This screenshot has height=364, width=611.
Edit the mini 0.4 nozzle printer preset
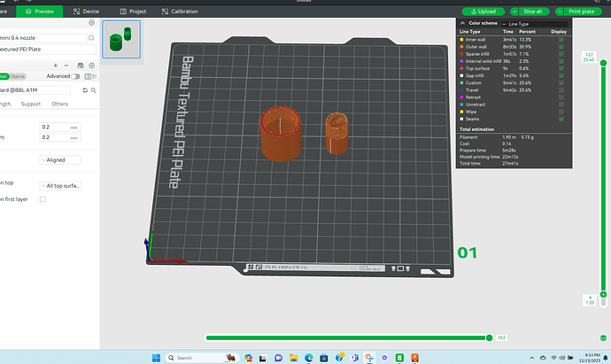pos(91,38)
